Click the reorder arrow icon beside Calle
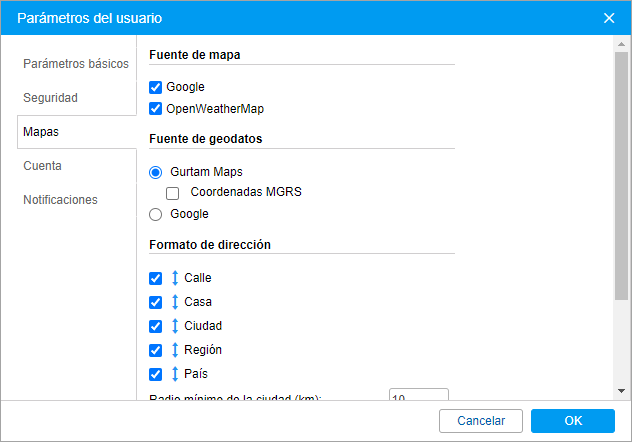Viewport: 632px width, 442px height. pyautogui.click(x=175, y=278)
